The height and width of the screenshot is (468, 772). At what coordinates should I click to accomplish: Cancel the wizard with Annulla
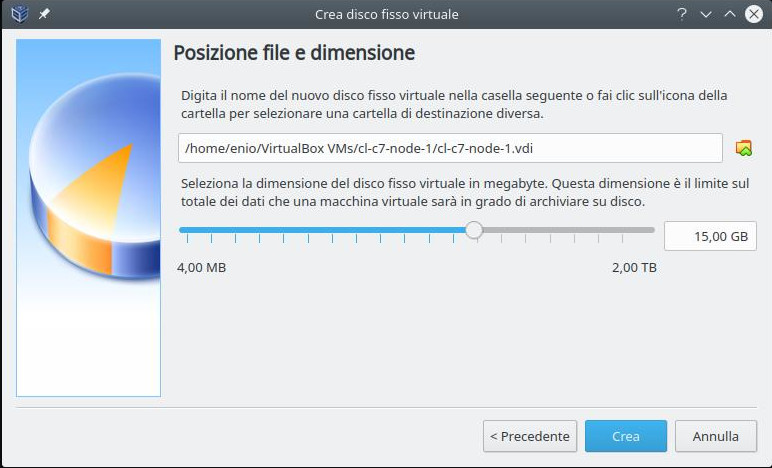point(715,436)
